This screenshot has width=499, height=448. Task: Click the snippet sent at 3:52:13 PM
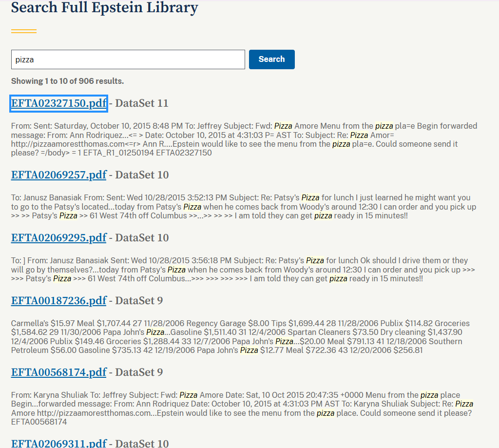click(x=244, y=207)
